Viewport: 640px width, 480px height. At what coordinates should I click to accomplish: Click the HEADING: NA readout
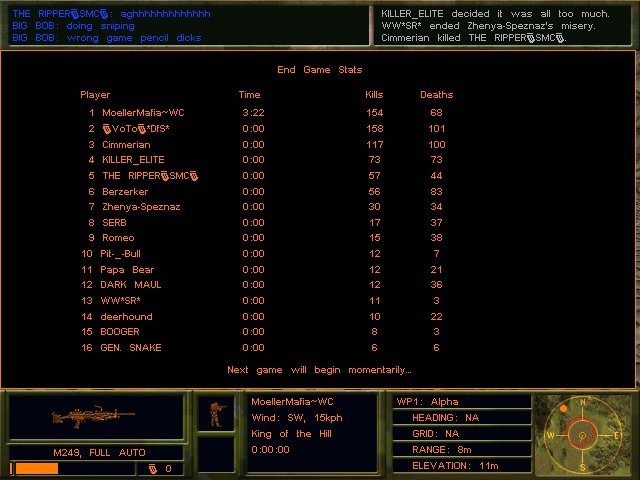click(460, 417)
